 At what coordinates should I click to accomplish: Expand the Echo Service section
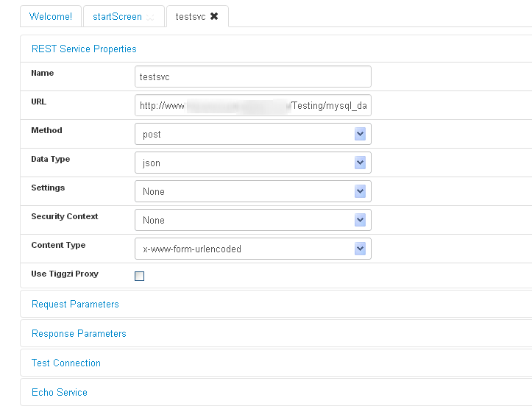tap(60, 392)
